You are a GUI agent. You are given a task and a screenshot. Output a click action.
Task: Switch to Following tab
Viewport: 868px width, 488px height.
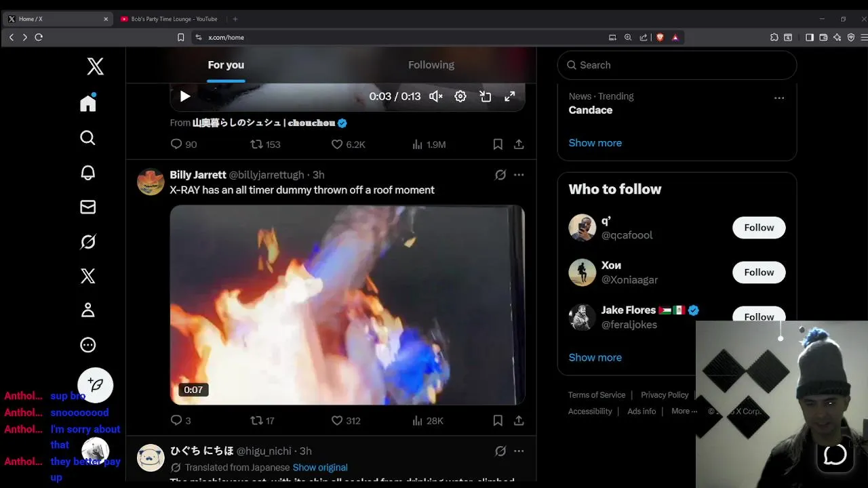tap(431, 65)
